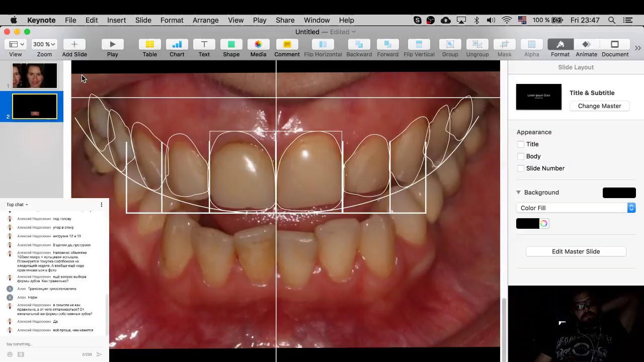The height and width of the screenshot is (362, 644).
Task: Insert a Chart from toolbar
Action: point(177,44)
